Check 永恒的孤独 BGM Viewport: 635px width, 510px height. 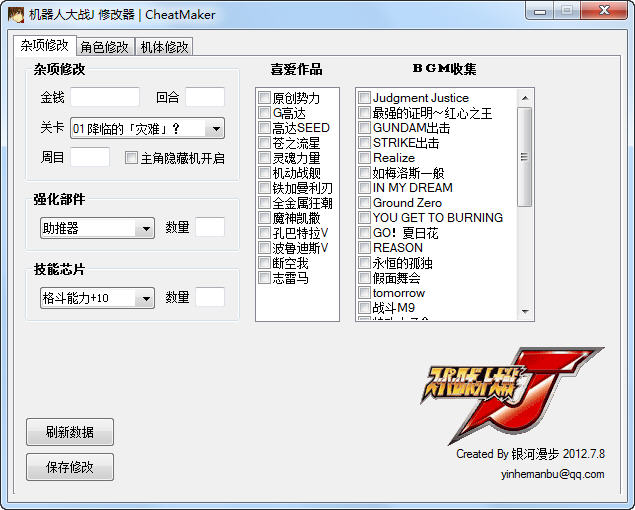pyautogui.click(x=364, y=262)
